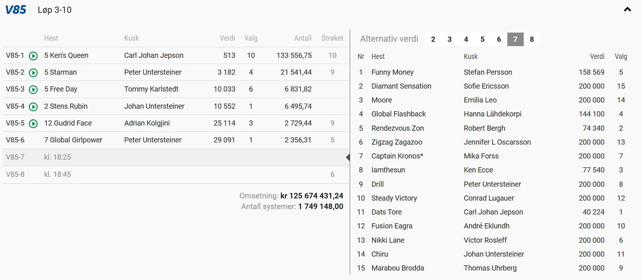Open alternative value tab 4
Image resolution: width=644 pixels, height=280 pixels.
click(466, 39)
